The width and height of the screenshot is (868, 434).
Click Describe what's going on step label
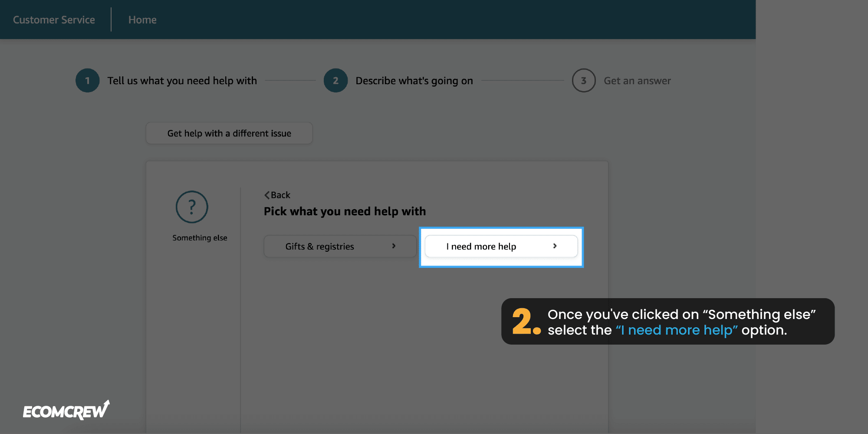pyautogui.click(x=414, y=81)
